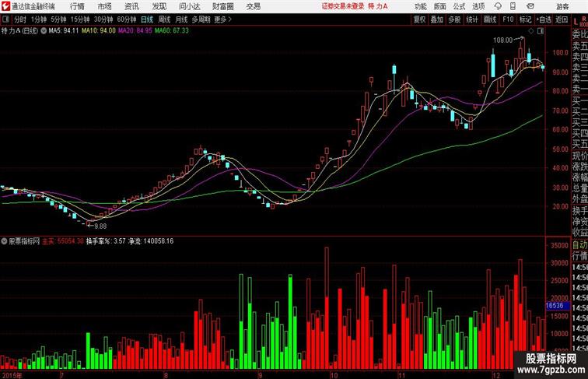Click the MA10: 94.00 value
Image resolution: width=588 pixels, height=379 pixels.
point(99,31)
